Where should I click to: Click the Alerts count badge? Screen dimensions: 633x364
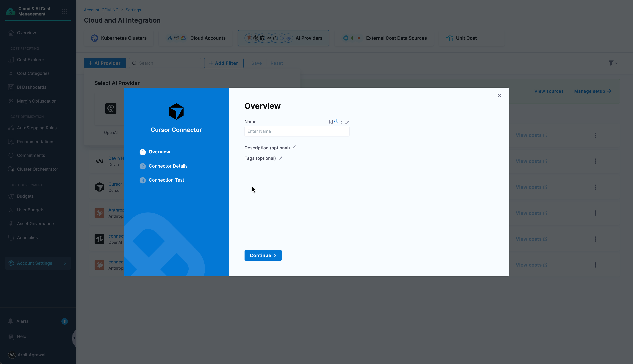coord(65,321)
